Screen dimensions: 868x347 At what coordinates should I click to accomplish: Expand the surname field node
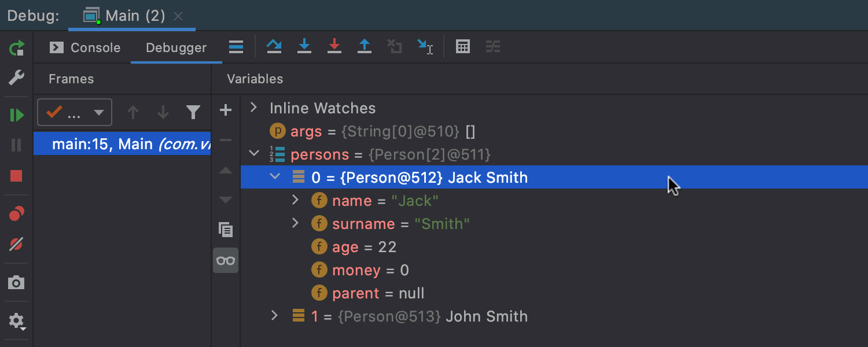tap(295, 223)
